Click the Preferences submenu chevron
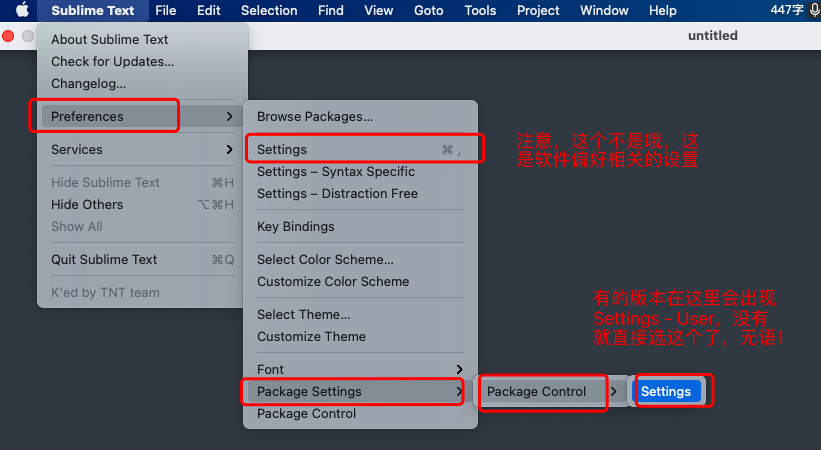This screenshot has height=450, width=821. pyautogui.click(x=229, y=116)
